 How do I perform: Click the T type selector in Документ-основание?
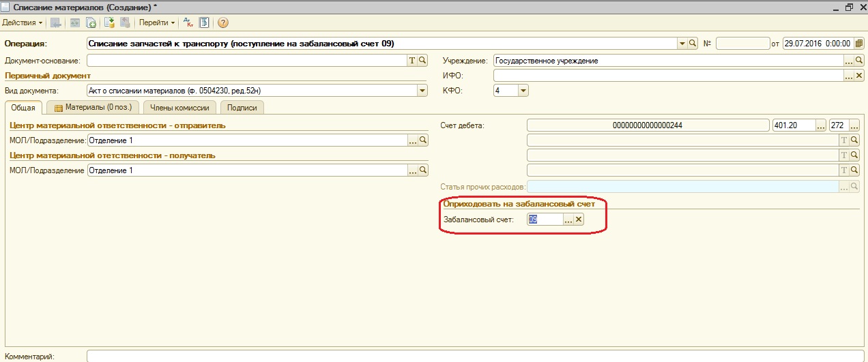(411, 61)
